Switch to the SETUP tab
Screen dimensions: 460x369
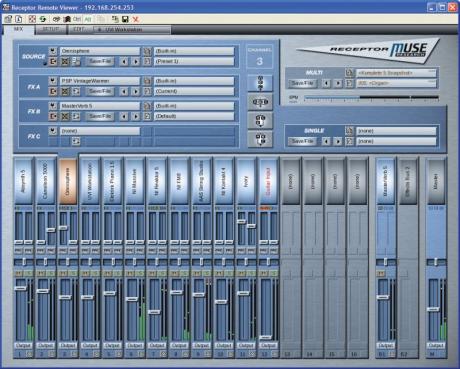(x=51, y=29)
